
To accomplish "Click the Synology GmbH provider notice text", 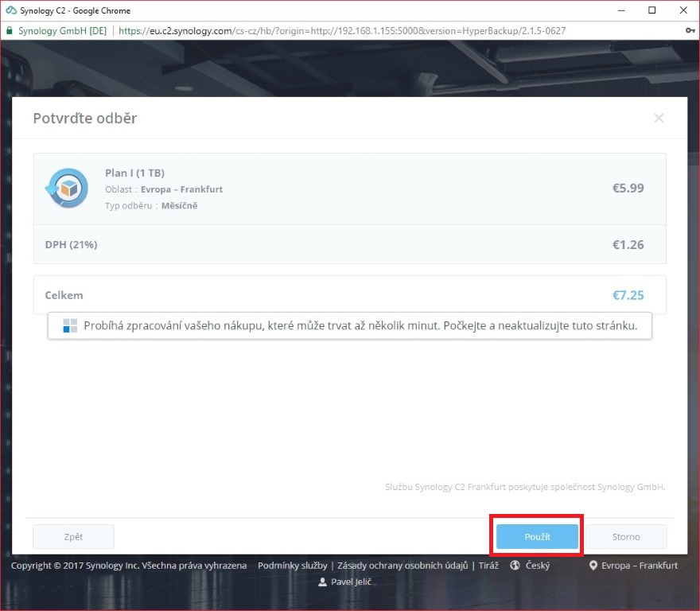I will coord(525,487).
